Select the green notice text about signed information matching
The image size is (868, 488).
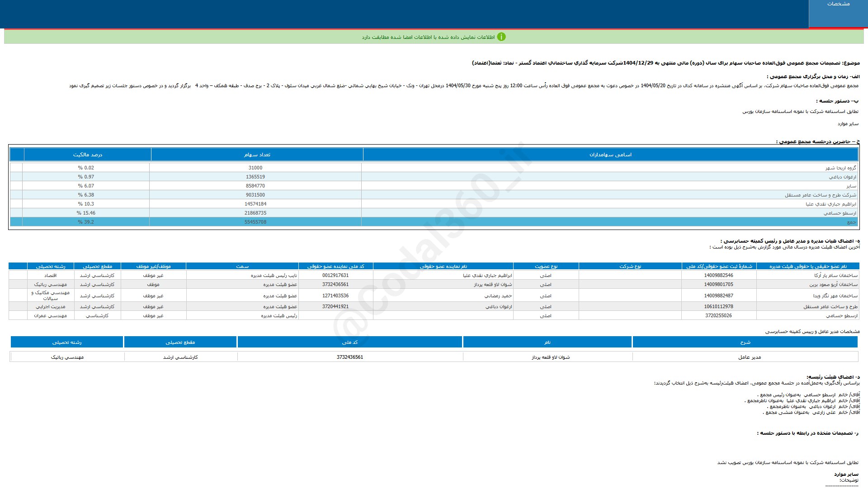point(428,37)
